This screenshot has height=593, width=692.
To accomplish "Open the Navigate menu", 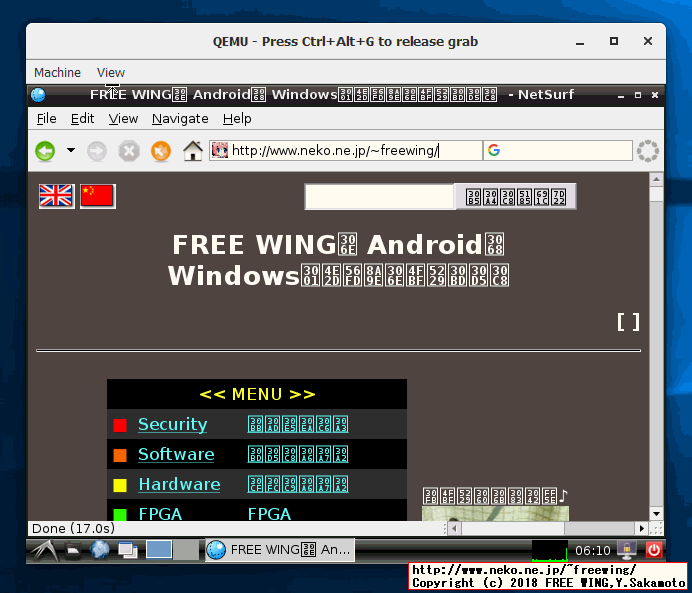I will pos(180,119).
